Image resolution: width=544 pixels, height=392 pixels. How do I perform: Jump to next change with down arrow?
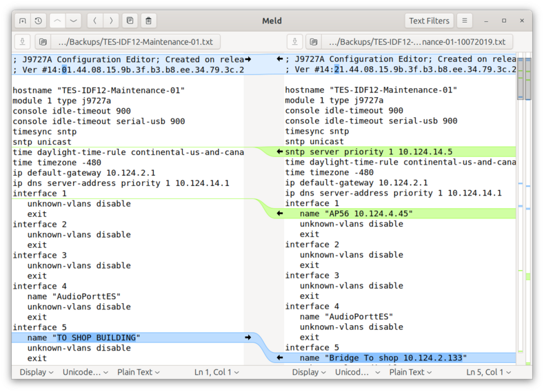[x=74, y=21]
